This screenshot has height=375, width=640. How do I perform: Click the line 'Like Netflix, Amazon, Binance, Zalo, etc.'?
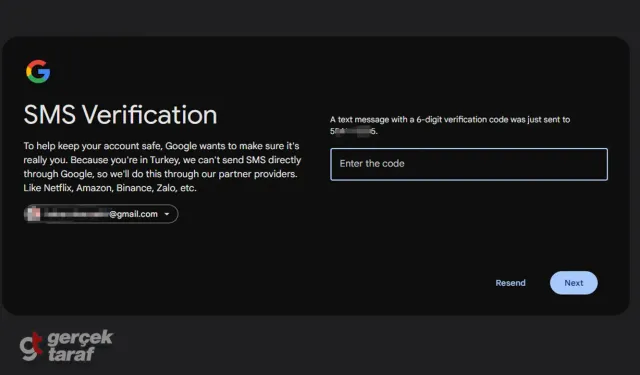pos(110,188)
